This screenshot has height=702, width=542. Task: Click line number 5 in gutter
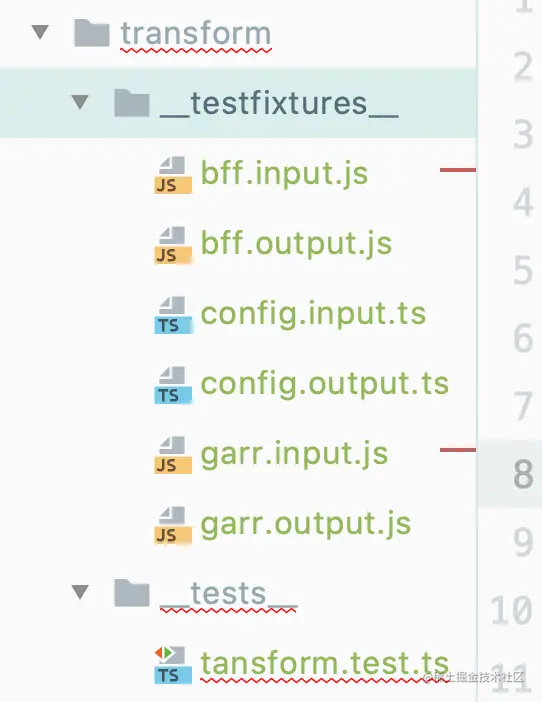[523, 270]
